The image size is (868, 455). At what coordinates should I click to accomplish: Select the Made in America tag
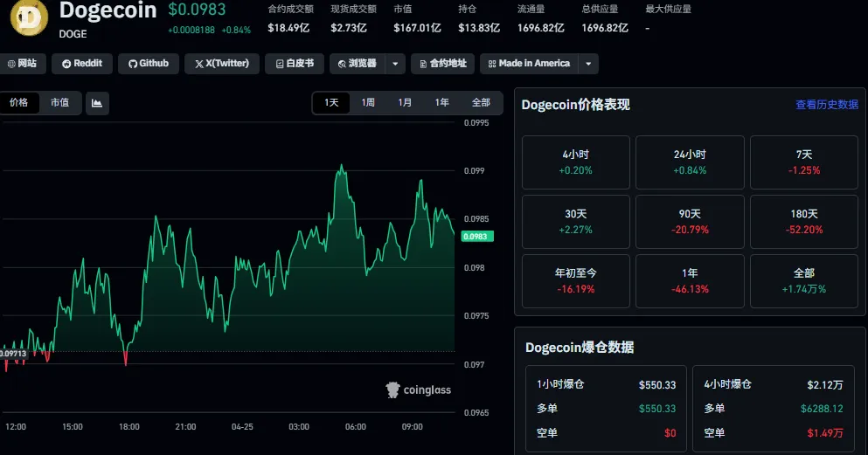[529, 64]
